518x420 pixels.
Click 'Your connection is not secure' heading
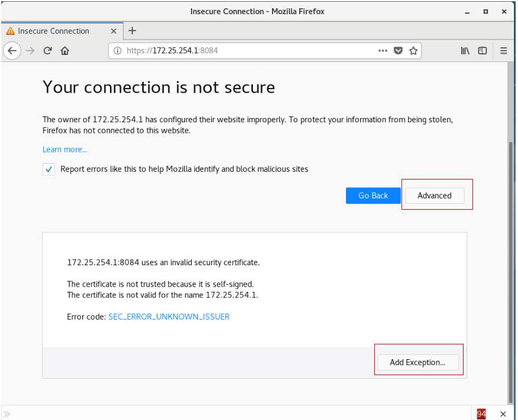[158, 87]
